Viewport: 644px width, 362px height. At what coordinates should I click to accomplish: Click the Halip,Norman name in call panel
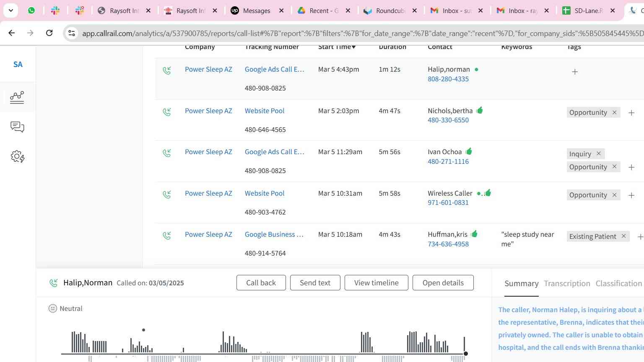[88, 283]
